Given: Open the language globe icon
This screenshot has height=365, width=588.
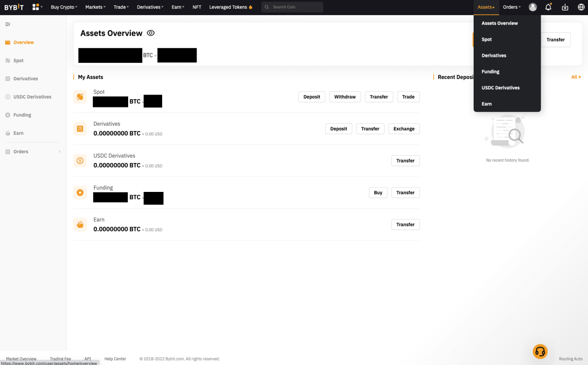Looking at the screenshot, I should pos(581,7).
